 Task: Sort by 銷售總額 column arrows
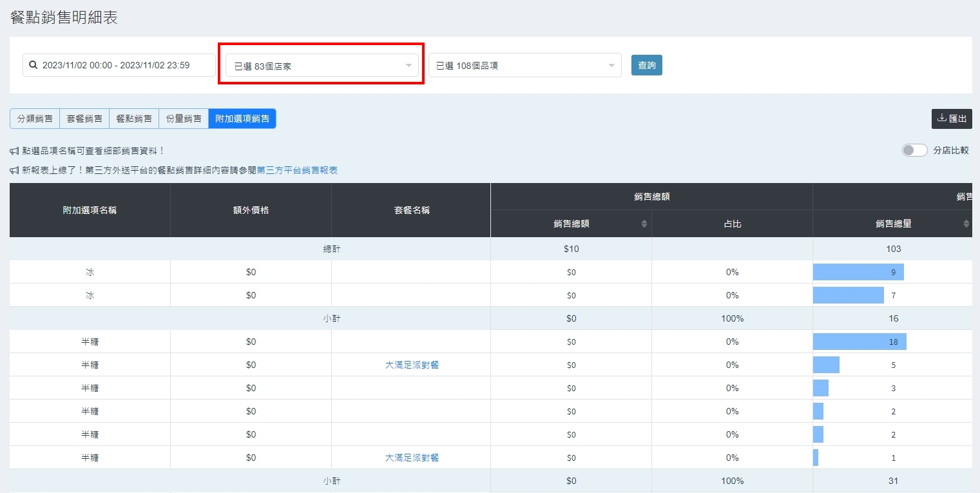coord(644,224)
